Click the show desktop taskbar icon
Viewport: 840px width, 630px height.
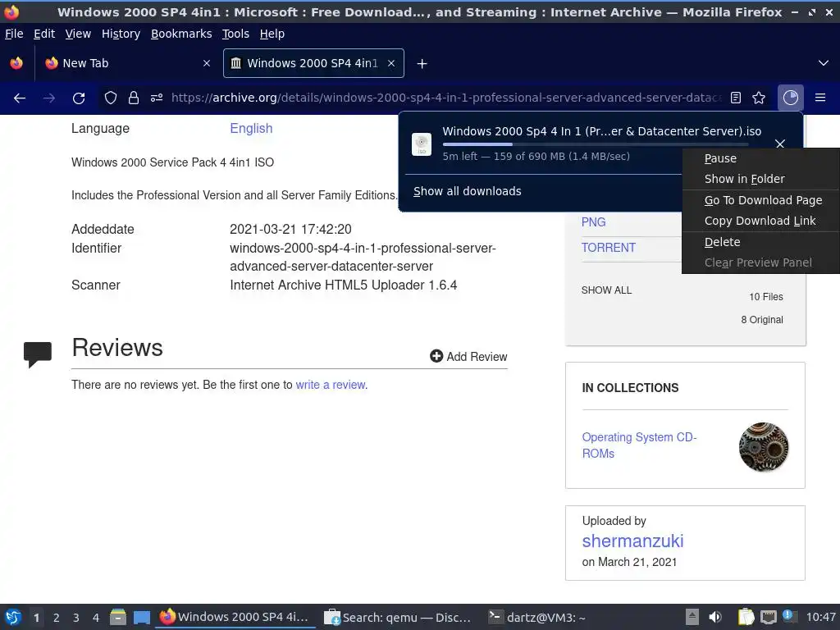[141, 617]
